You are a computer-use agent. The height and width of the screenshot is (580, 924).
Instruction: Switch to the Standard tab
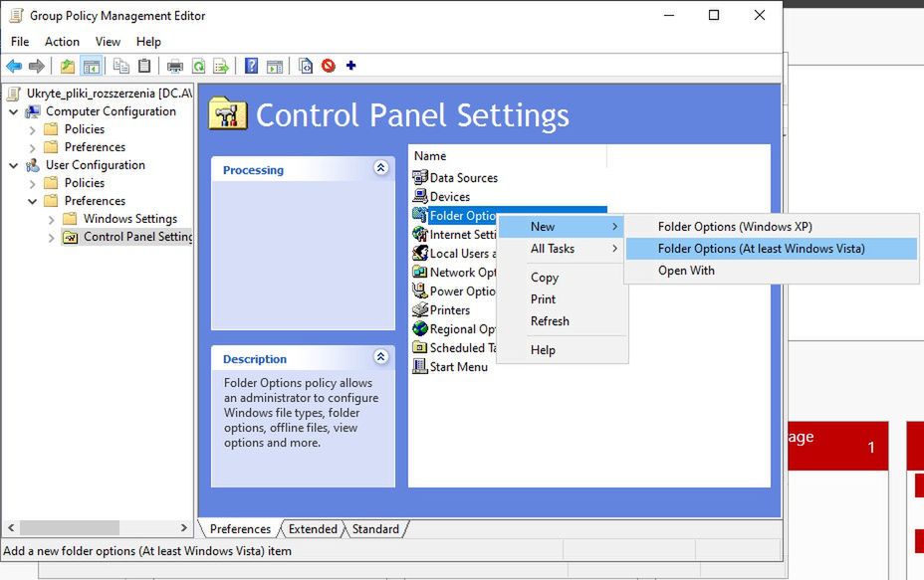click(375, 529)
